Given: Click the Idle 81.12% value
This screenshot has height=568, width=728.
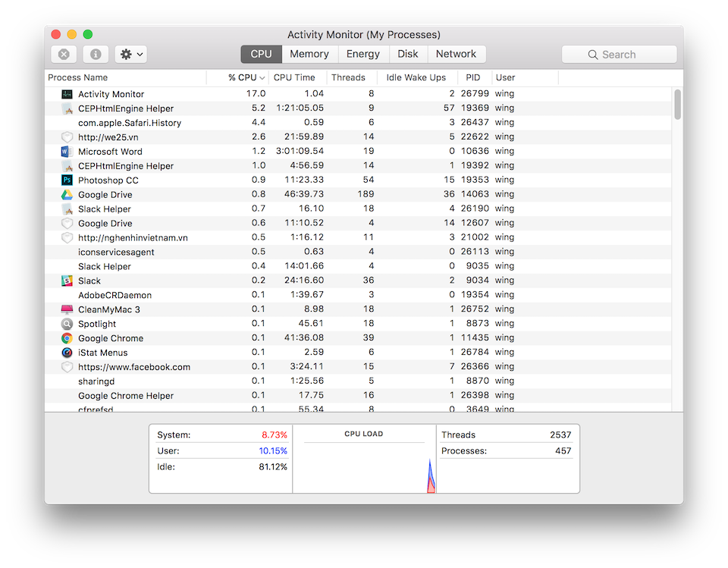Looking at the screenshot, I should [x=273, y=466].
